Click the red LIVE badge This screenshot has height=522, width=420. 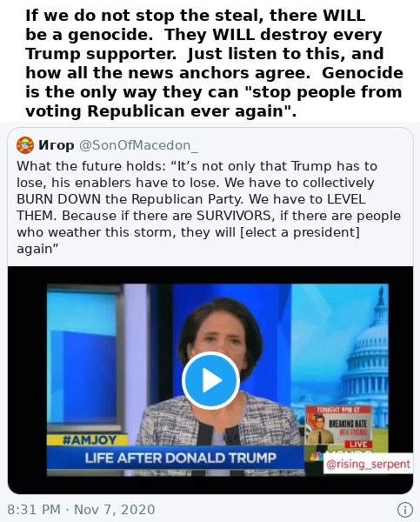(x=358, y=444)
